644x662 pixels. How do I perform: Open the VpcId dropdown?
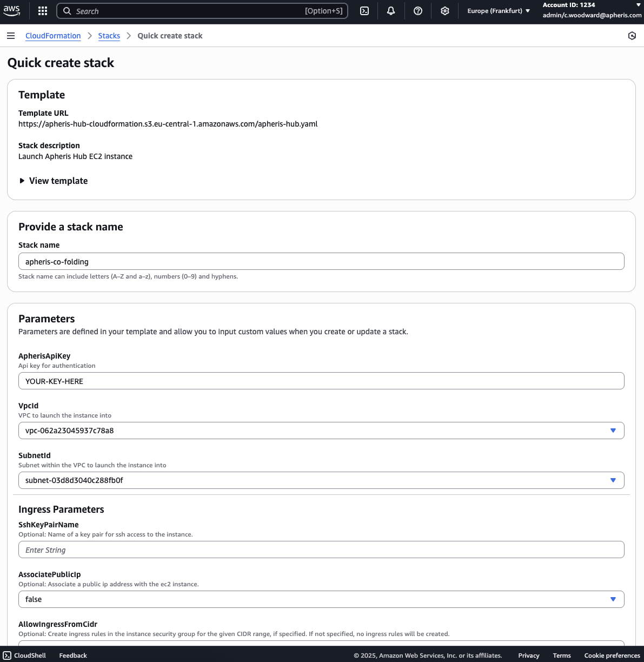pyautogui.click(x=321, y=431)
